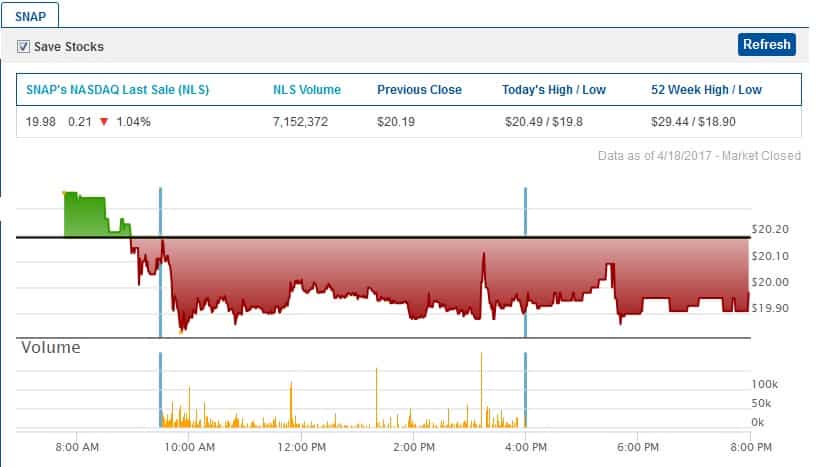Click the 10:00 AM time axis label
The height and width of the screenshot is (467, 819).
point(190,447)
